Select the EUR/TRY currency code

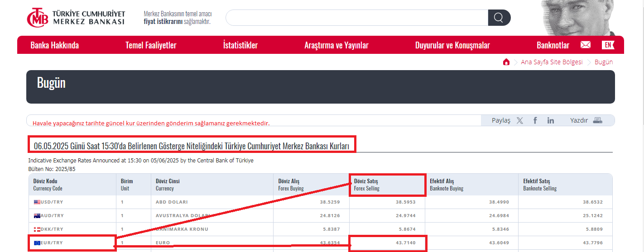(52, 243)
